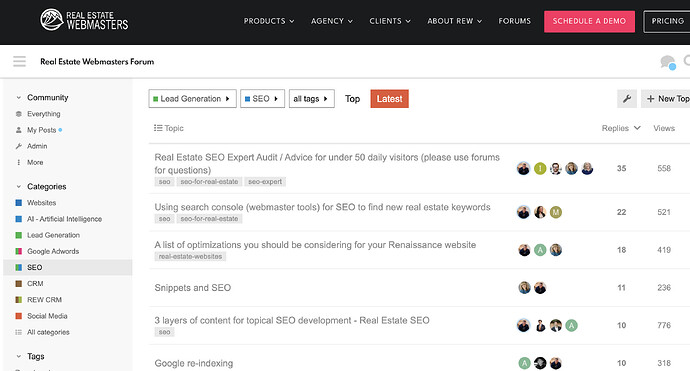Image resolution: width=690 pixels, height=371 pixels.
Task: Click the Social Media category color square
Action: (18, 316)
